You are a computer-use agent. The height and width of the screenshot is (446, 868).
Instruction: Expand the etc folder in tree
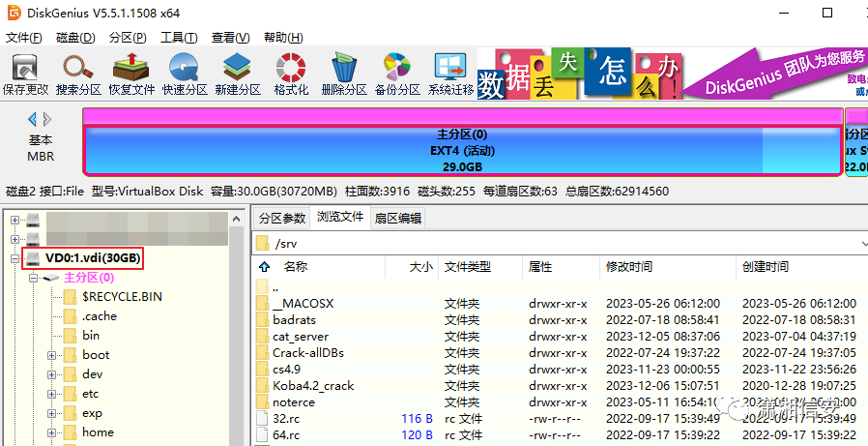51,395
